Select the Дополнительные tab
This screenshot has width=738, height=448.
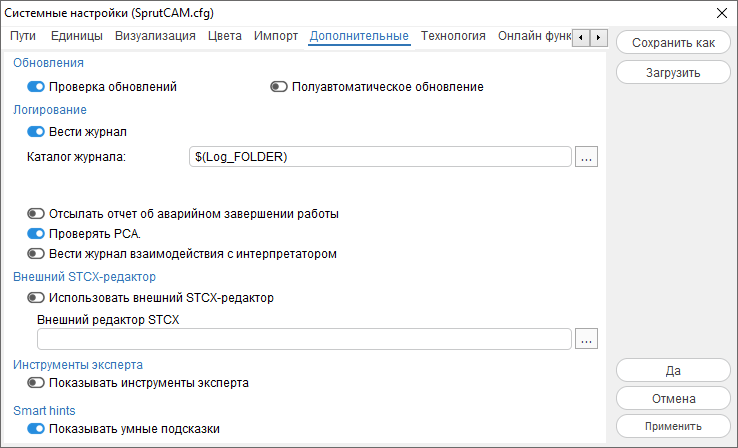pos(359,36)
